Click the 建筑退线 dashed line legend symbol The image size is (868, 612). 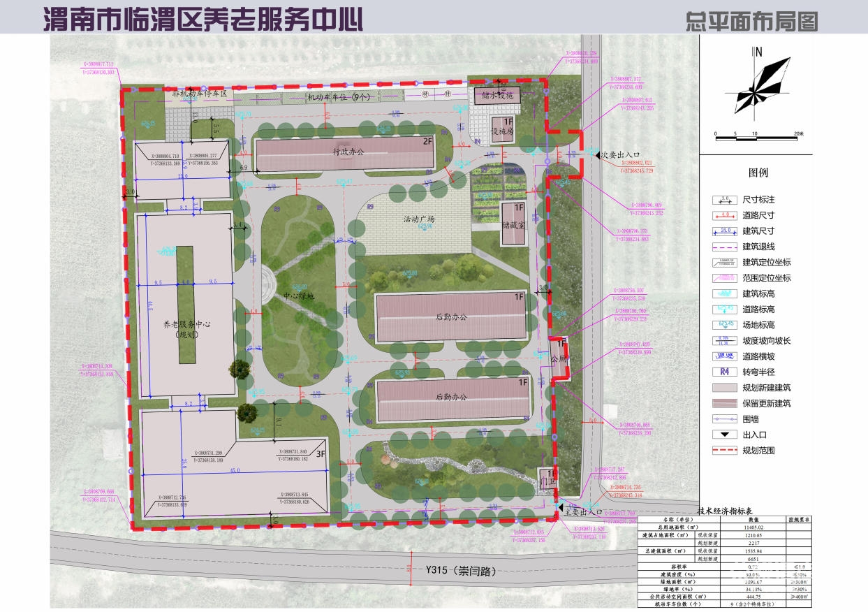tap(724, 247)
